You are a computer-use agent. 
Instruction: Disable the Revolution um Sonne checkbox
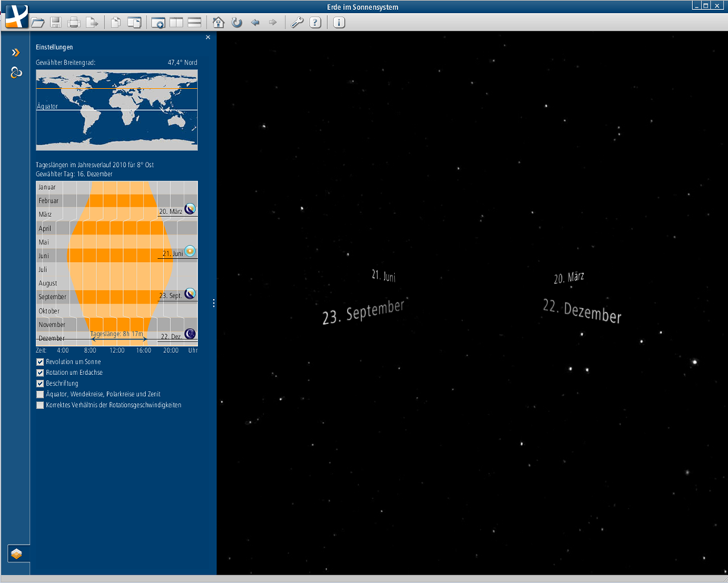click(x=40, y=362)
